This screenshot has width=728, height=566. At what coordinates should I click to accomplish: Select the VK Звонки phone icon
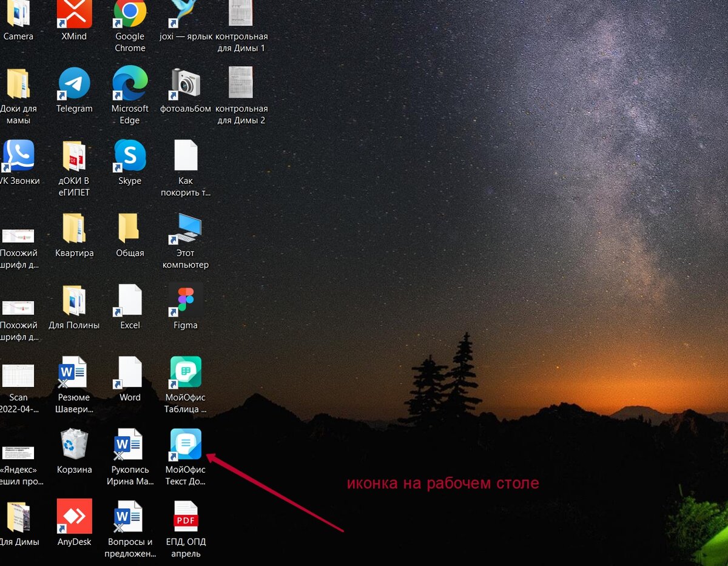18,156
